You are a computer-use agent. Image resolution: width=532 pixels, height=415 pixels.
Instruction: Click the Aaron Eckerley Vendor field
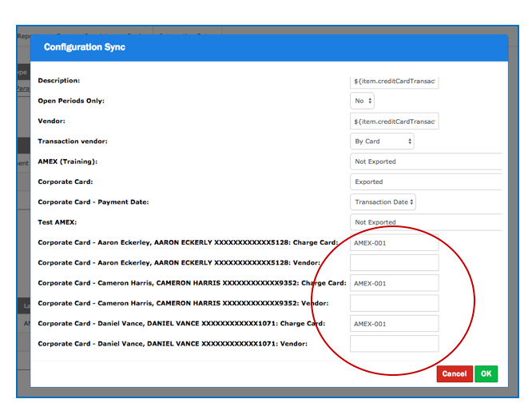coord(395,263)
